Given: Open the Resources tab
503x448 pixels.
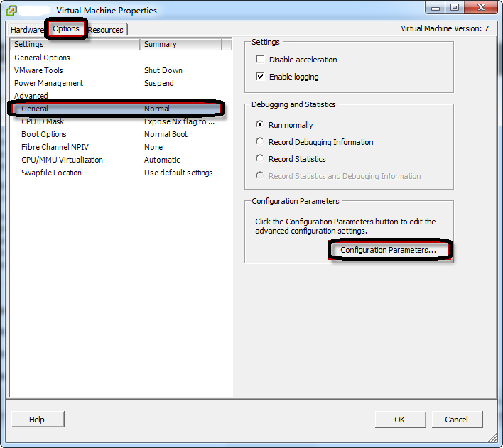Looking at the screenshot, I should pos(105,30).
